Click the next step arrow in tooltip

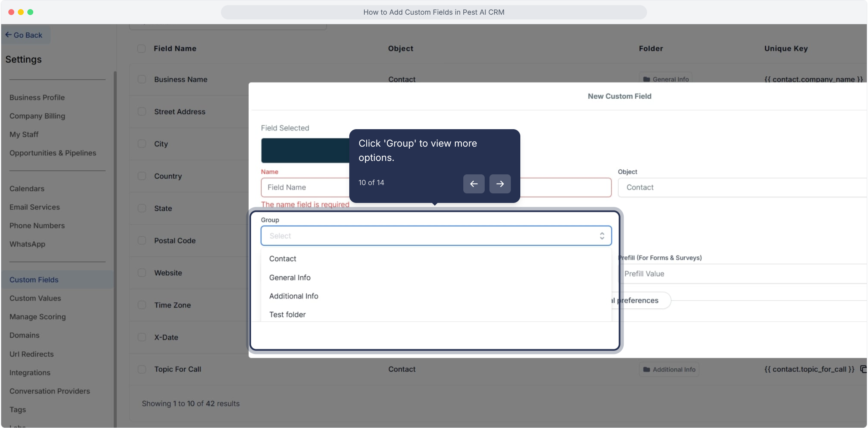500,184
